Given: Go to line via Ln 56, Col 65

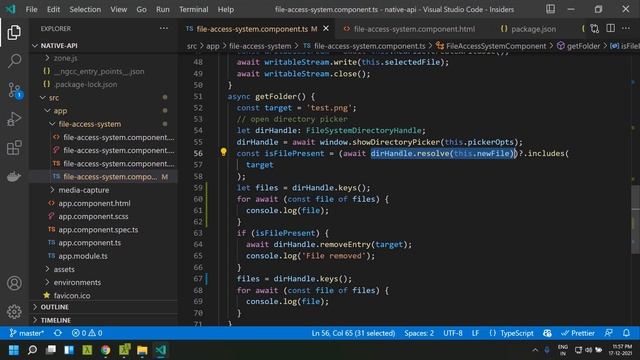Looking at the screenshot, I should pos(353,333).
